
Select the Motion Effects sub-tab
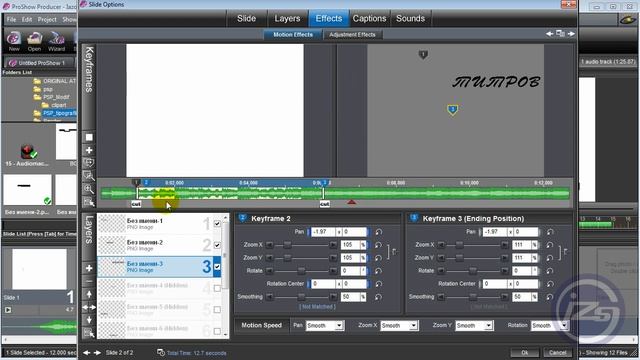[x=293, y=35]
